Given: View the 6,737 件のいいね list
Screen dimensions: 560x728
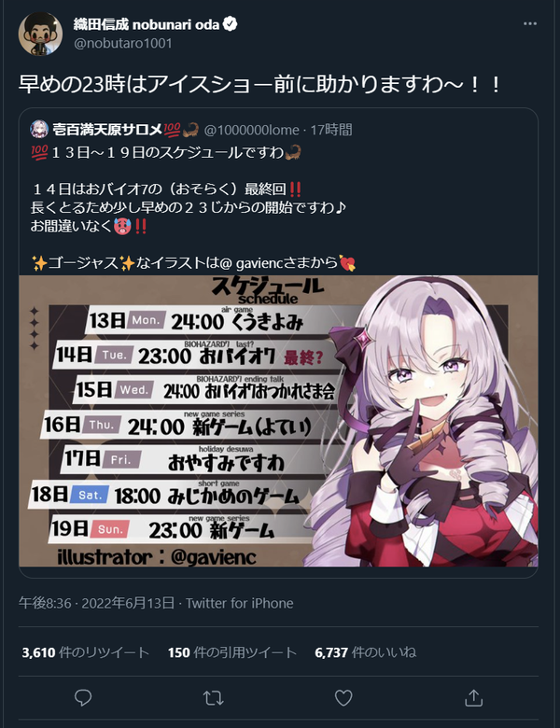Looking at the screenshot, I should [x=366, y=652].
